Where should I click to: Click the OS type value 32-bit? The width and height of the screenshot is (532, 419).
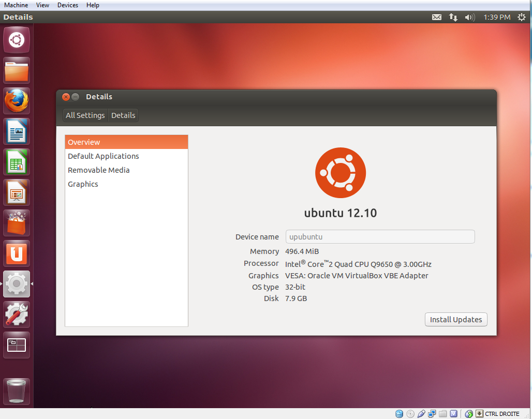click(295, 287)
